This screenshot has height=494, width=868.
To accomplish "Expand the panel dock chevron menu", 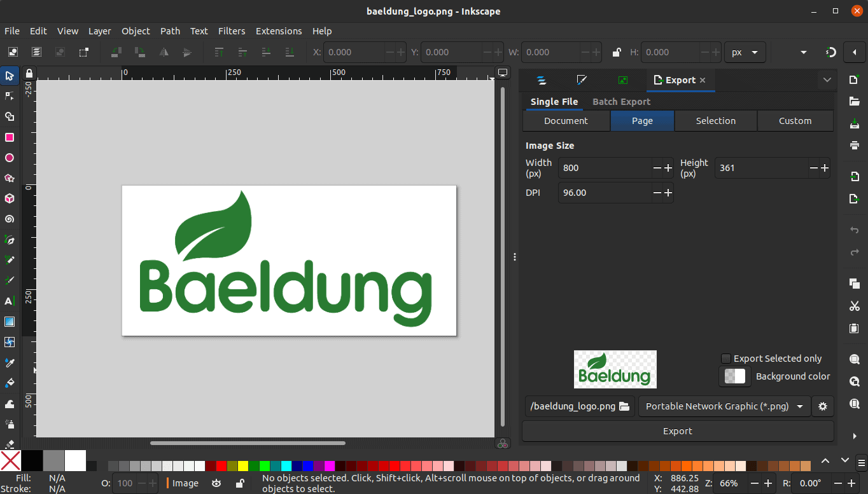I will click(x=827, y=80).
